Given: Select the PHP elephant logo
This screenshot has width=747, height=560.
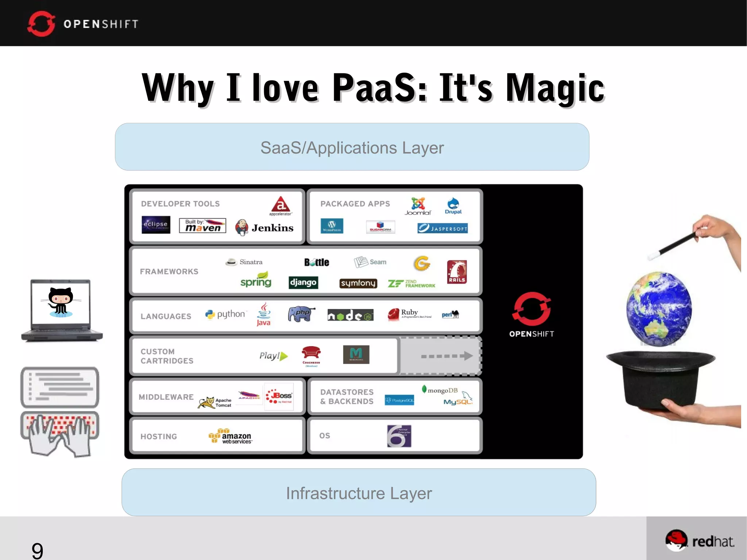Looking at the screenshot, I should point(301,314).
